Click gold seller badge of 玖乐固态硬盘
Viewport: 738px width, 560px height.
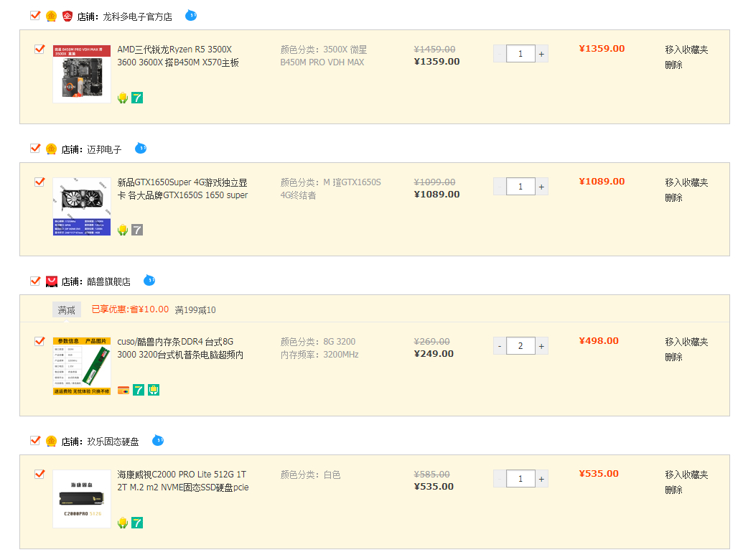(x=51, y=442)
